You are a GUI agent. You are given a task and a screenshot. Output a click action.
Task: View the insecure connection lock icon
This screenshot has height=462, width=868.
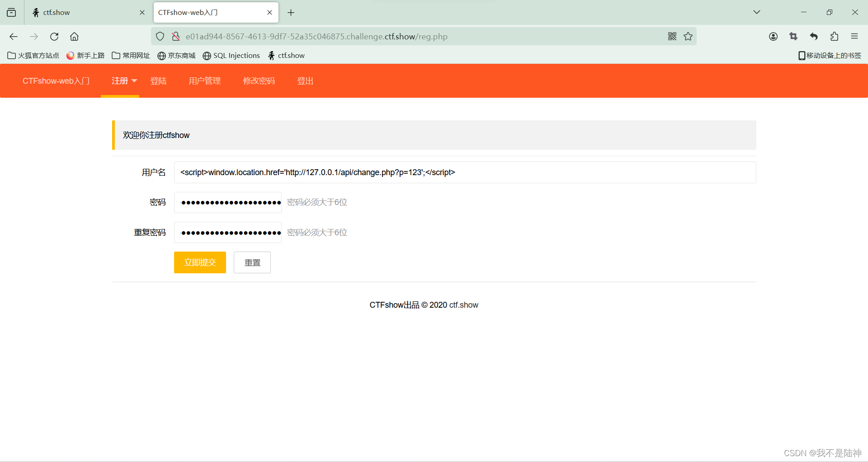pyautogui.click(x=176, y=37)
